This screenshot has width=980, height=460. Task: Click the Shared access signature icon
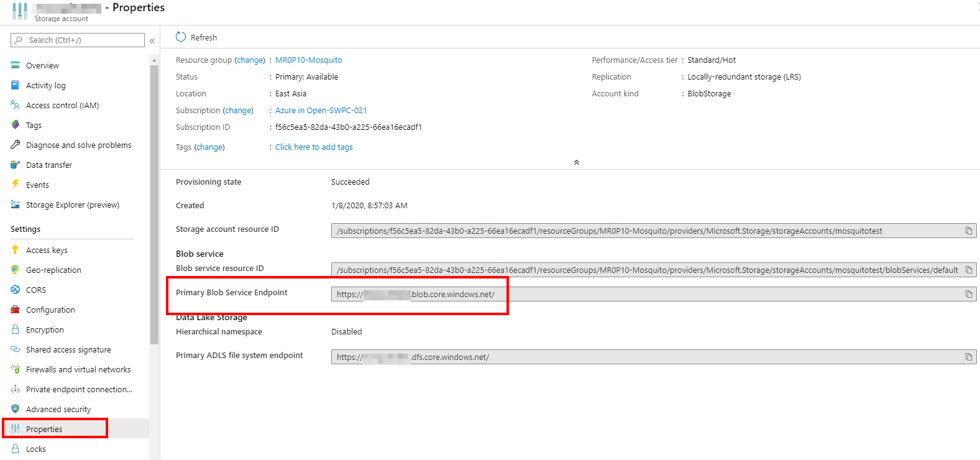point(15,349)
